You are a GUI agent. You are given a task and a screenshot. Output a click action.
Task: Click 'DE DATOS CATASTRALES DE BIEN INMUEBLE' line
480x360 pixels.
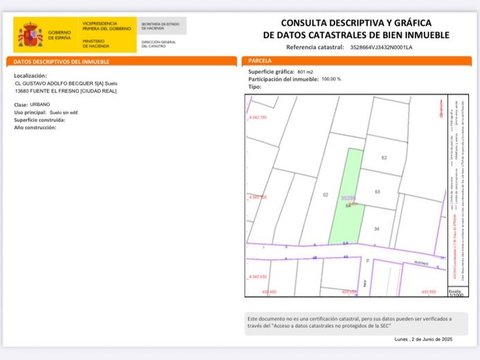click(x=356, y=35)
